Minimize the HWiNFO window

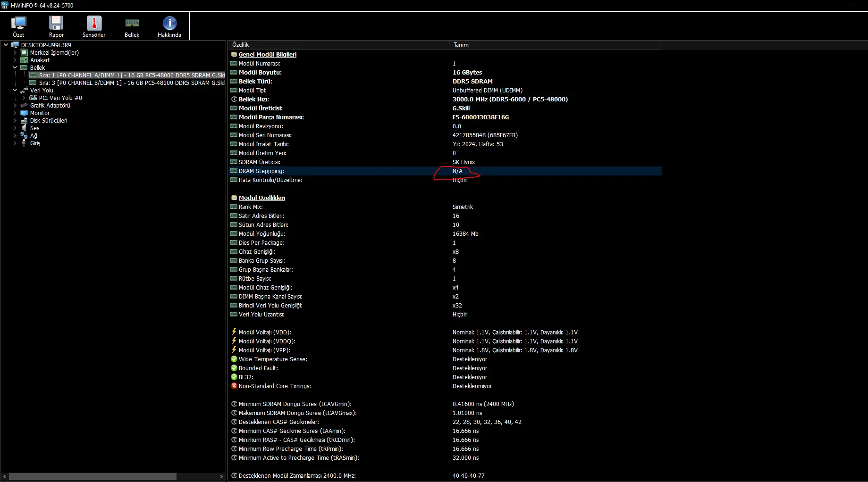point(851,5)
